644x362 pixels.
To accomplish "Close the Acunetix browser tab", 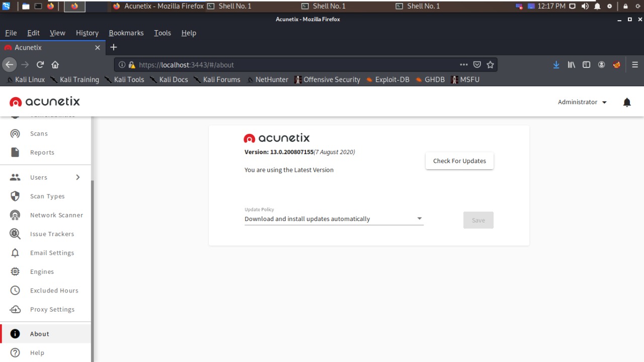I will [x=98, y=47].
